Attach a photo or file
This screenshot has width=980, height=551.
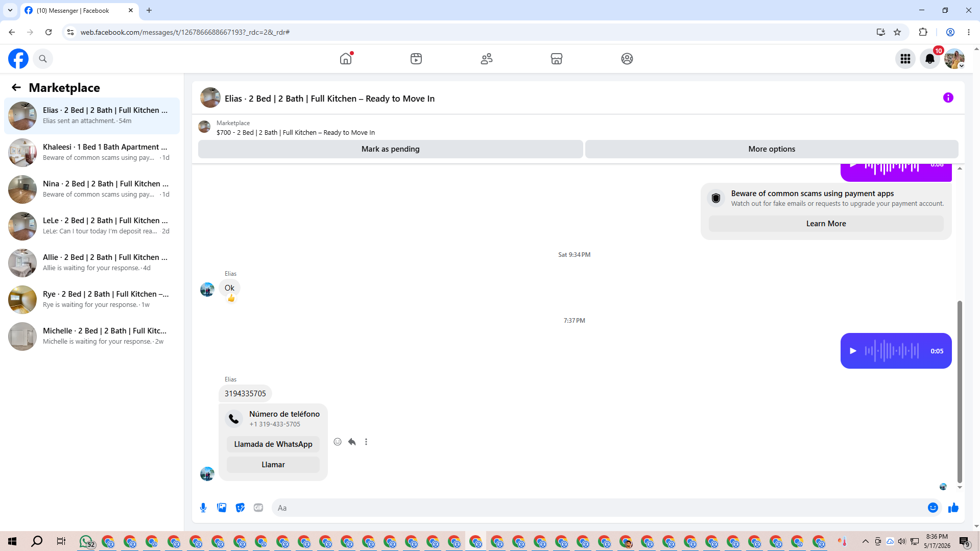[x=222, y=508]
